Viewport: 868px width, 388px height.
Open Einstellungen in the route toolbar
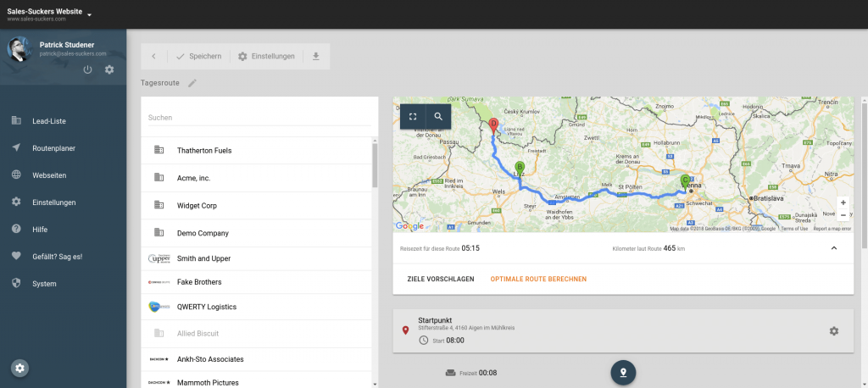coord(266,57)
